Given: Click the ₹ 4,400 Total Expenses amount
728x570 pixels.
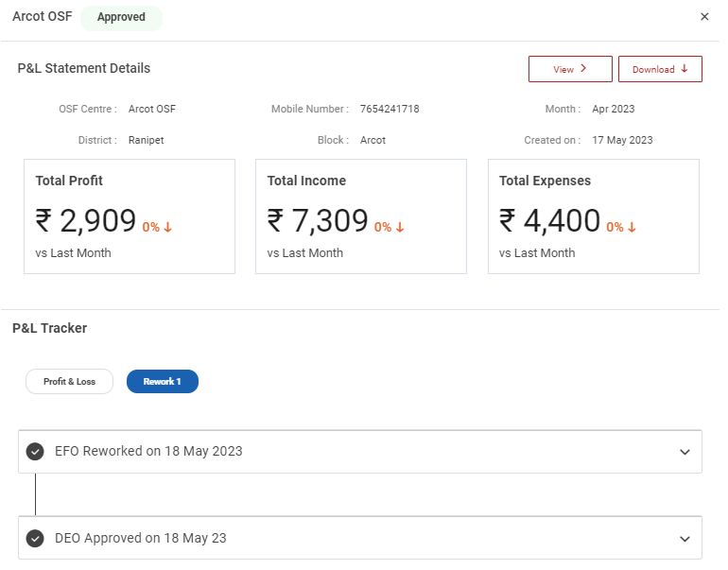Looking at the screenshot, I should tap(549, 221).
